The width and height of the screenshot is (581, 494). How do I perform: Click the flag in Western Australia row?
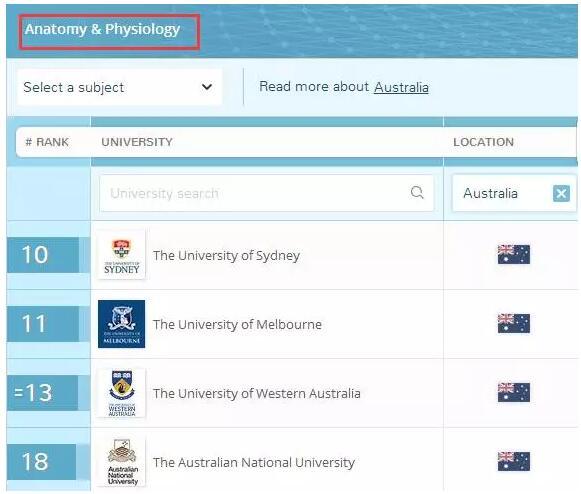514,392
